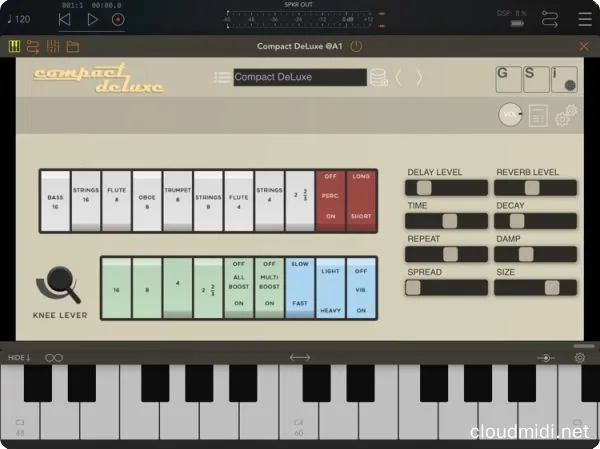This screenshot has width=600, height=449.
Task: Click the Knee Lever control
Action: click(x=59, y=285)
